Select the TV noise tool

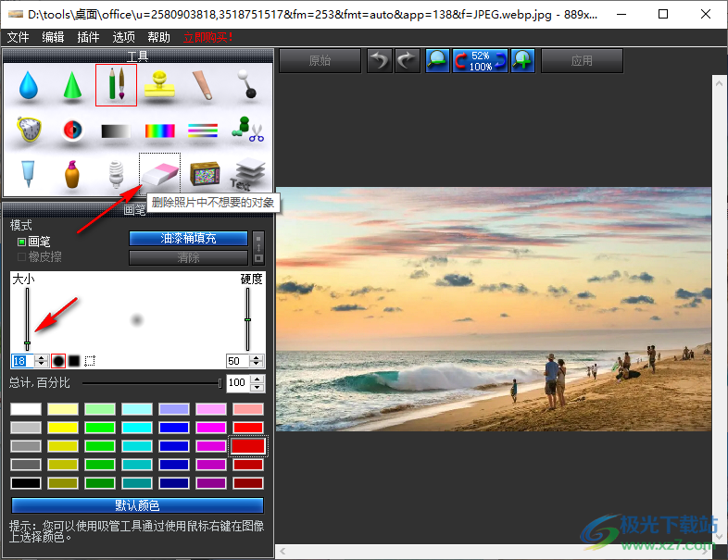[x=205, y=173]
